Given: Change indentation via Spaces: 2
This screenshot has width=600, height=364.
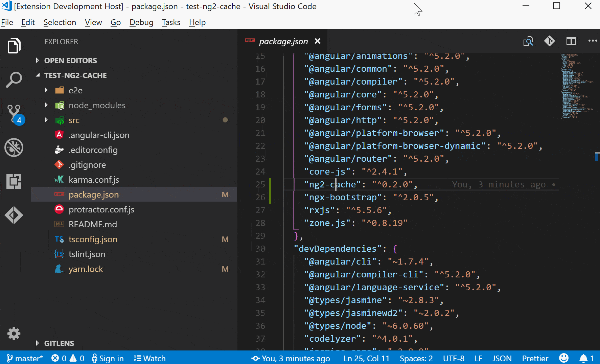Looking at the screenshot, I should (x=416, y=358).
